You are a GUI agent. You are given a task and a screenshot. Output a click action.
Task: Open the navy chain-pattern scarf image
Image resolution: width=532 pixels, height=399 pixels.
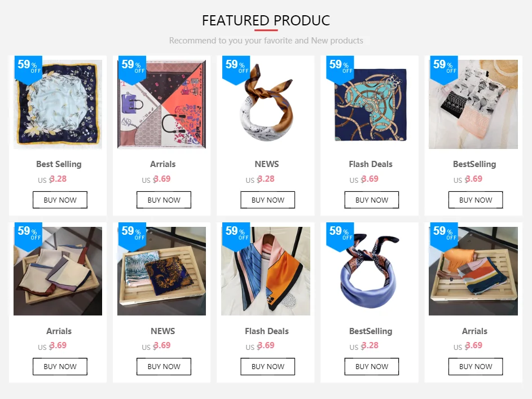pyautogui.click(x=370, y=104)
